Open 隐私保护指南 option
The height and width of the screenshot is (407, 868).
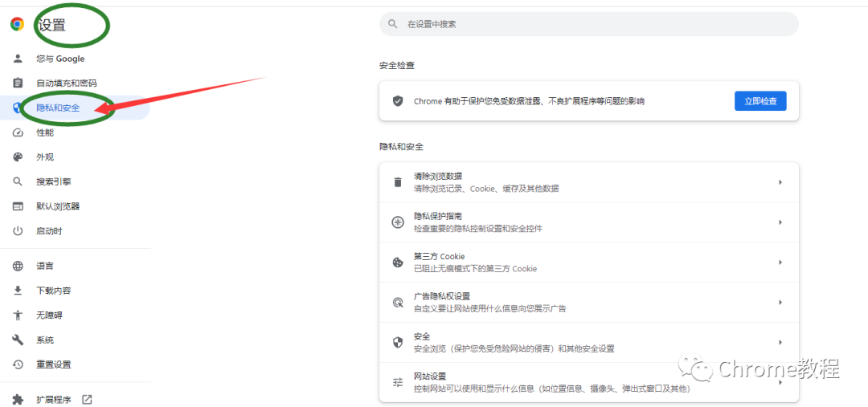pos(589,222)
